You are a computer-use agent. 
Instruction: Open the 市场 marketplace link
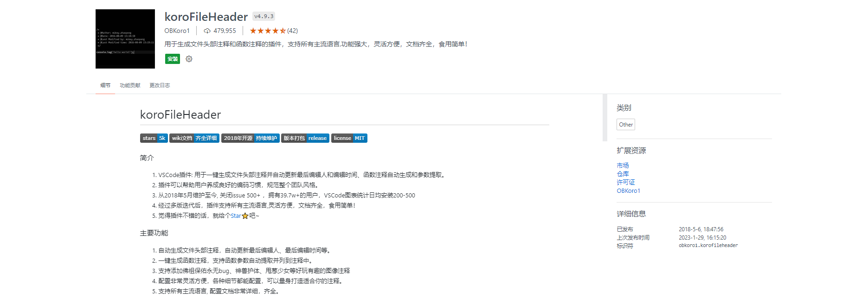623,165
